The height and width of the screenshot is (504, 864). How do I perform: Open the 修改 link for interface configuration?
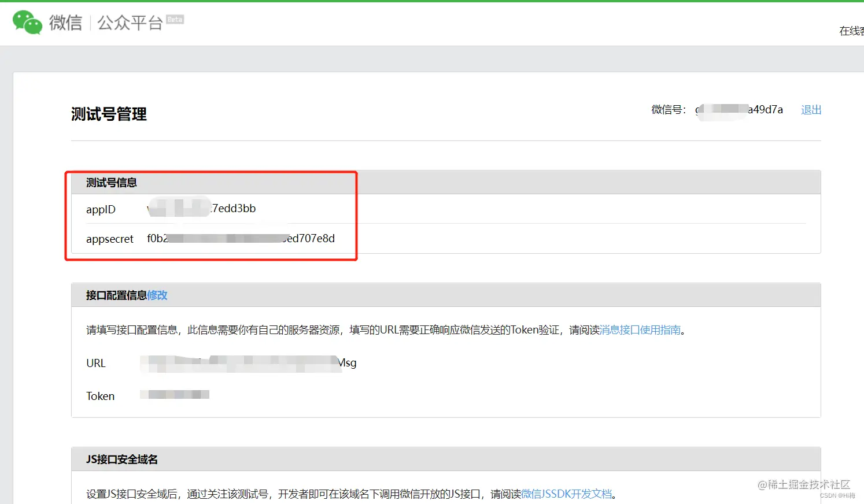pos(157,295)
